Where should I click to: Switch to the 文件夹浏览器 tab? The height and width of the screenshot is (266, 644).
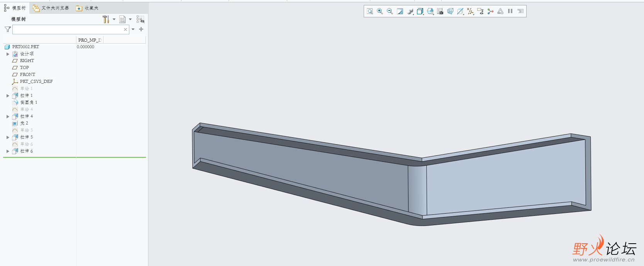51,8
